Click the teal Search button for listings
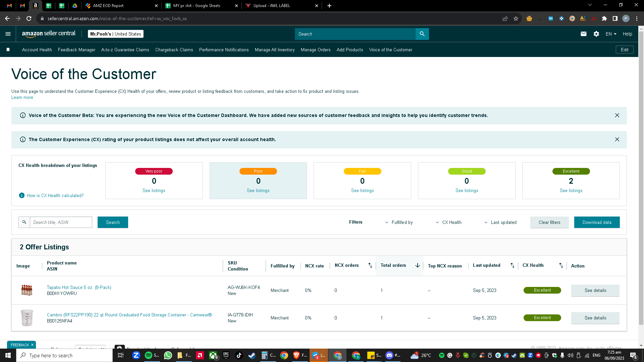This screenshot has width=644, height=362. point(113,222)
